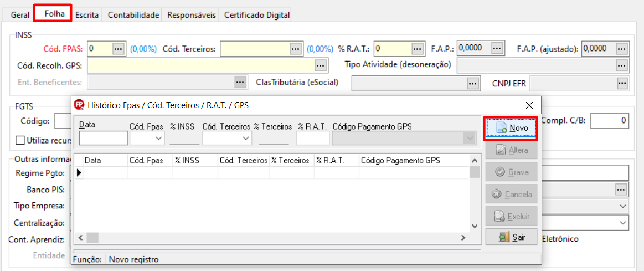Select the current row indicator in grid
This screenshot has width=644, height=271.
(x=79, y=173)
